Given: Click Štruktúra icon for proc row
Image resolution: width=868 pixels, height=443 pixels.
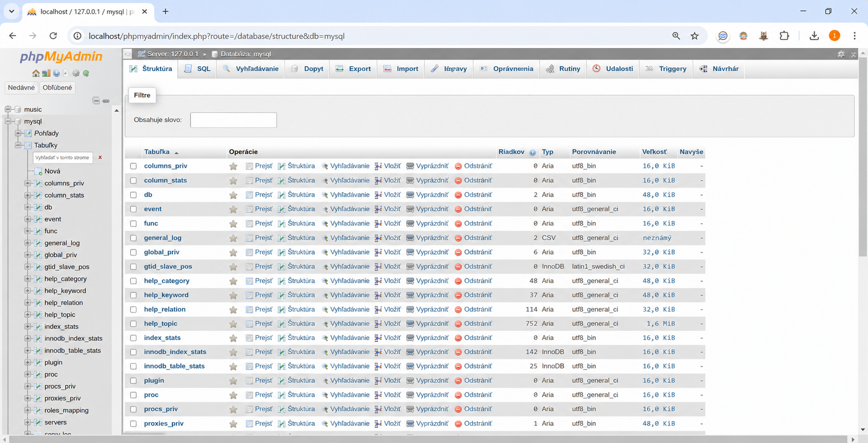Looking at the screenshot, I should tap(282, 395).
